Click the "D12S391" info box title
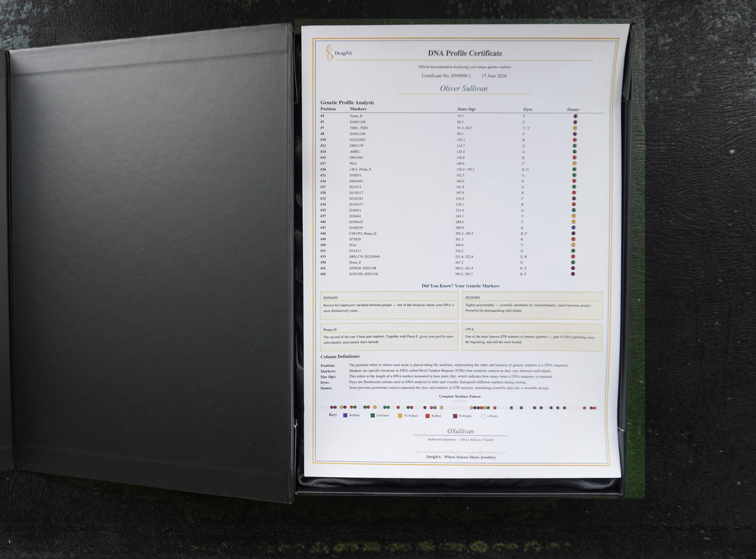This screenshot has width=756, height=559. click(x=472, y=297)
